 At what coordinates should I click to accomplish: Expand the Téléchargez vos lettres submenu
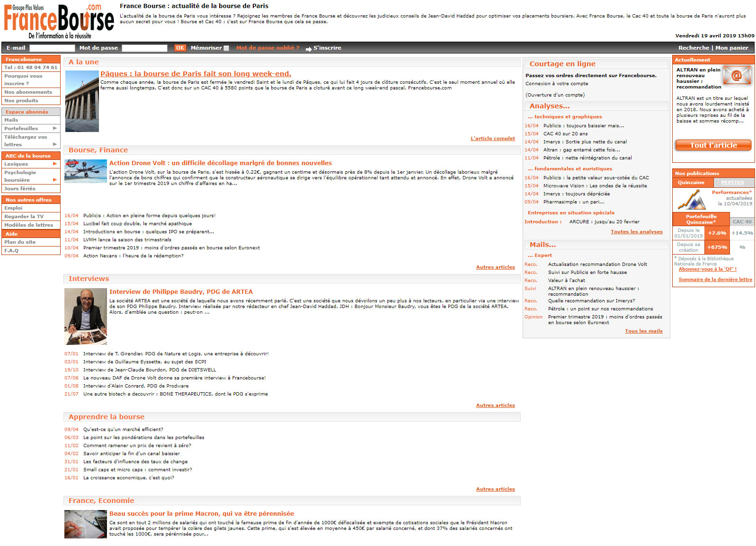coord(55,144)
